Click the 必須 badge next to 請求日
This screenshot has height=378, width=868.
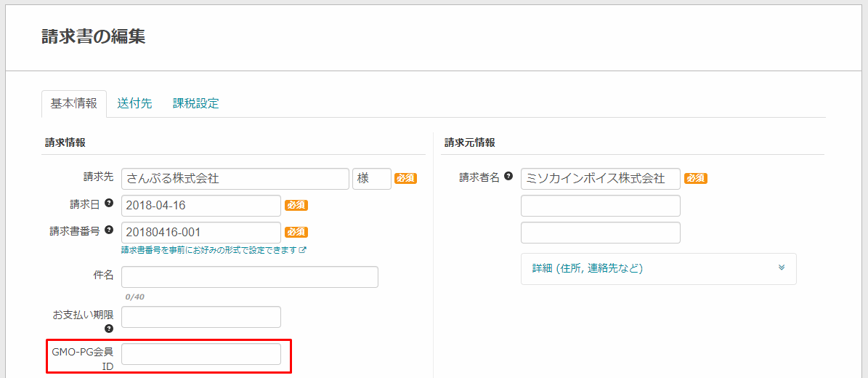coord(296,205)
